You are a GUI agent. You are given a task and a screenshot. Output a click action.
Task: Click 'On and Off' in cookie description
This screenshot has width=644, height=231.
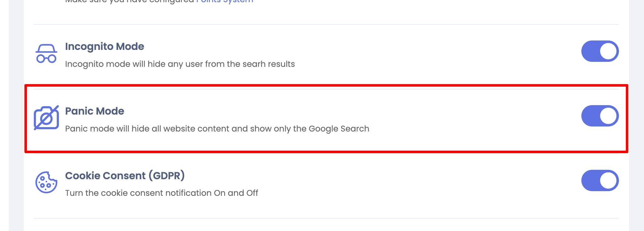tap(236, 193)
